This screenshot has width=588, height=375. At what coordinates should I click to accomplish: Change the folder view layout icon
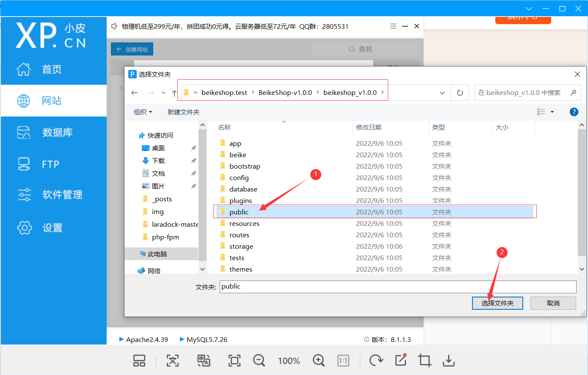pyautogui.click(x=541, y=112)
